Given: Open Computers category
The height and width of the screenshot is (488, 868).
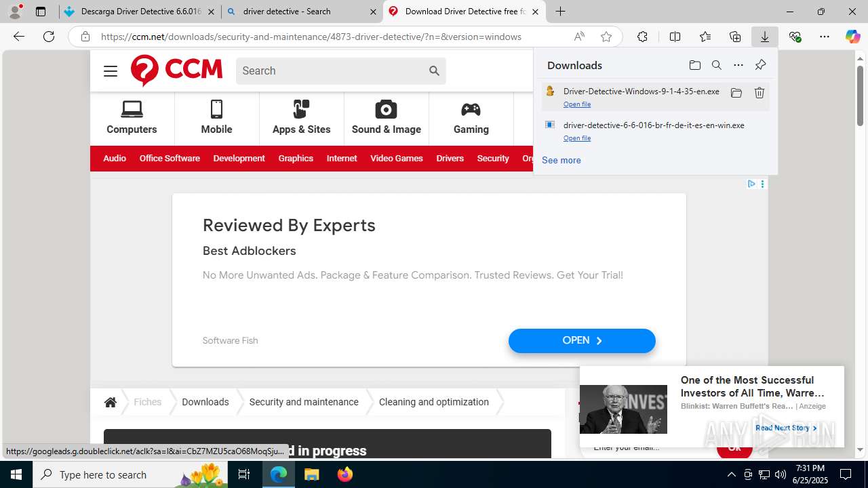Looking at the screenshot, I should [x=132, y=118].
